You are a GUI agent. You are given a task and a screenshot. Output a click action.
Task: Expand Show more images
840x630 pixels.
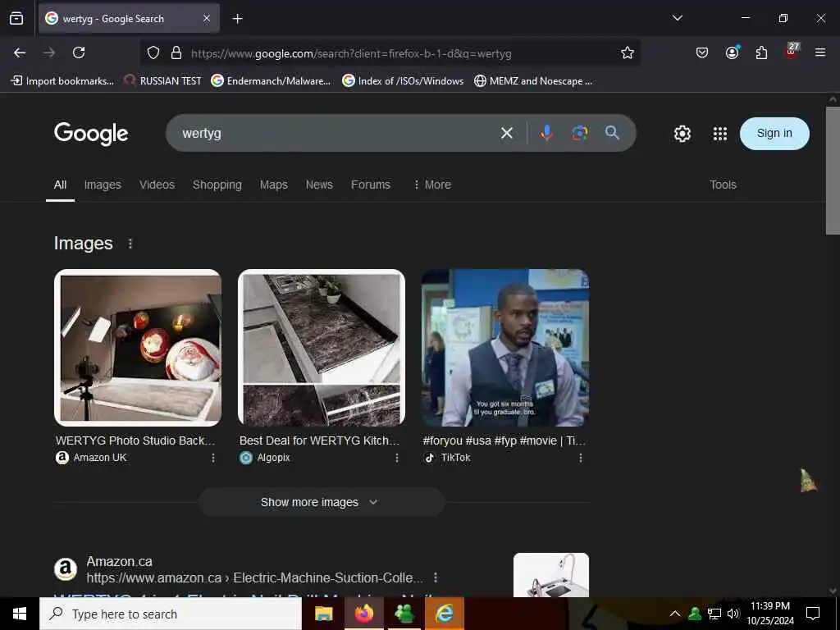pyautogui.click(x=322, y=502)
